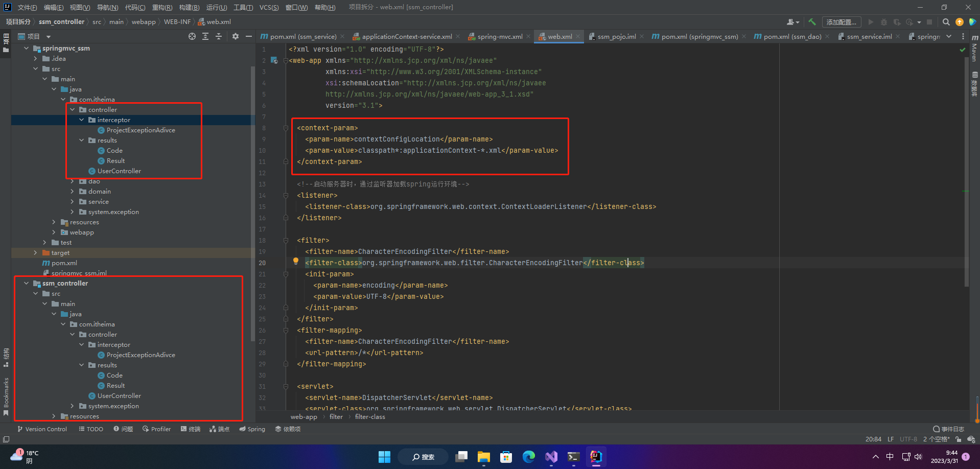Click the editor vertical scrollbar
Viewport: 980px width, 469px height.
coord(966,171)
